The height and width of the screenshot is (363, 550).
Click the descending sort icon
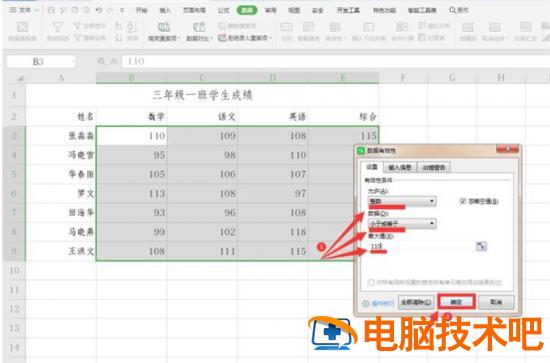pos(119,37)
